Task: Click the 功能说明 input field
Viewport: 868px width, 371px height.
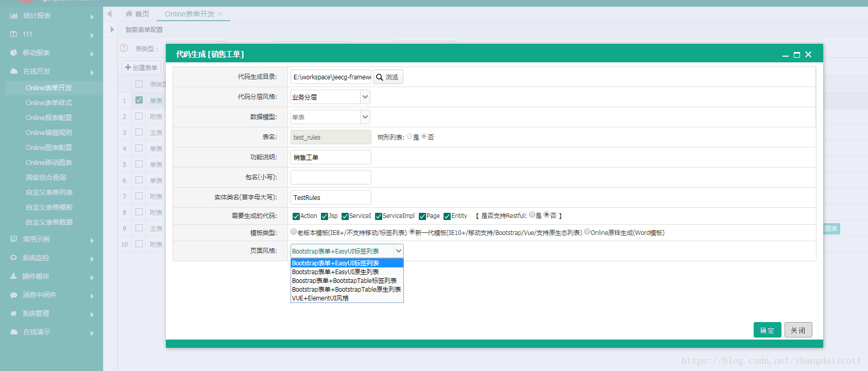Action: (331, 157)
